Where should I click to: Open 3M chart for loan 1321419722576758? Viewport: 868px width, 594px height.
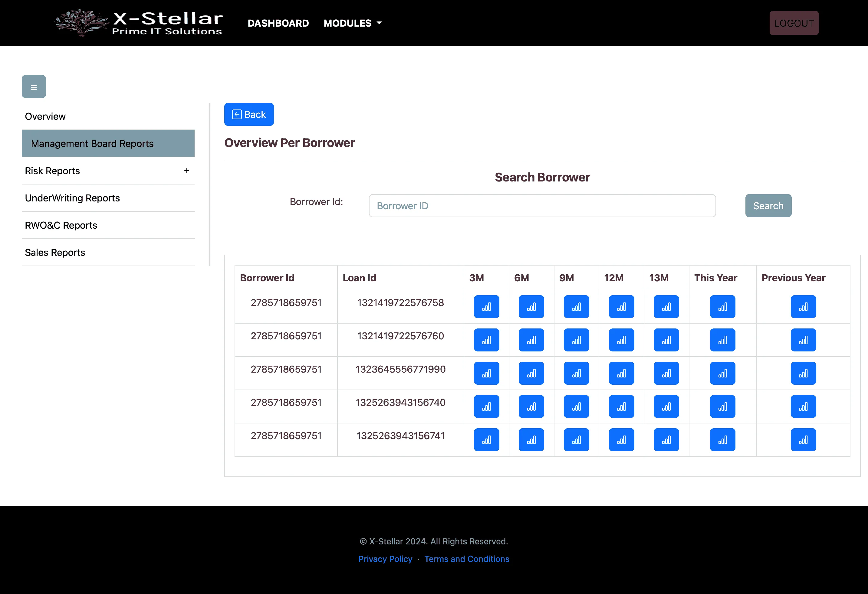point(486,307)
